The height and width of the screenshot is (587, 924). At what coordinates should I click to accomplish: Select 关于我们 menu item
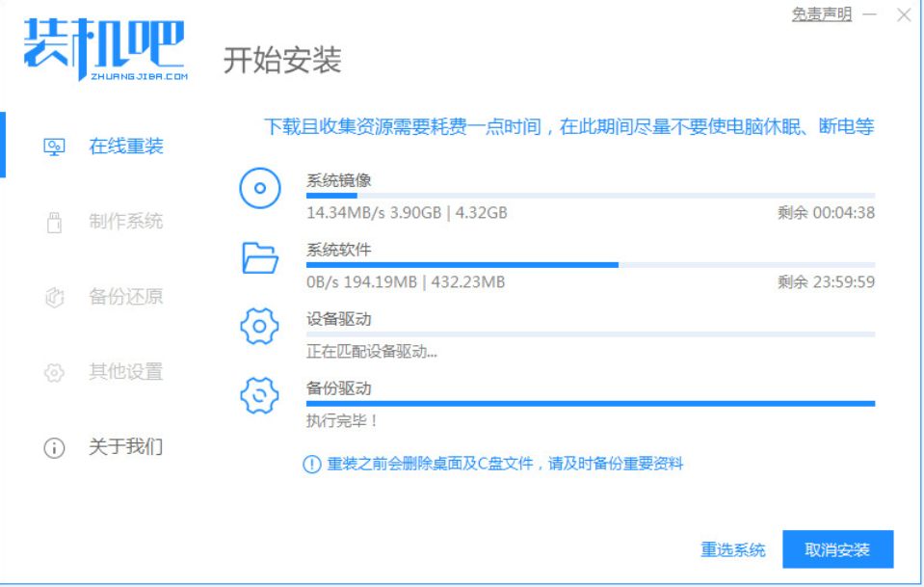click(x=126, y=447)
